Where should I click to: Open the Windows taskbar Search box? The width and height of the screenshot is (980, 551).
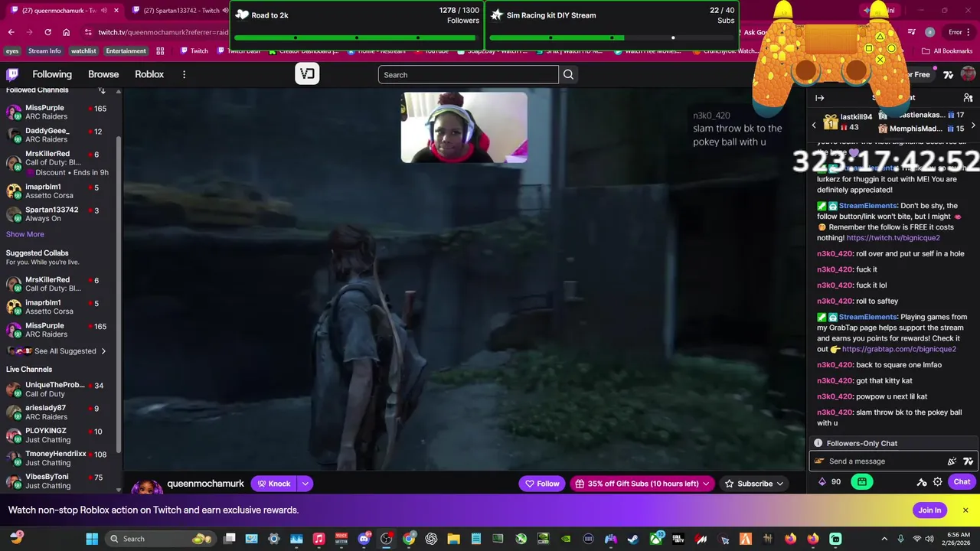pos(161,539)
